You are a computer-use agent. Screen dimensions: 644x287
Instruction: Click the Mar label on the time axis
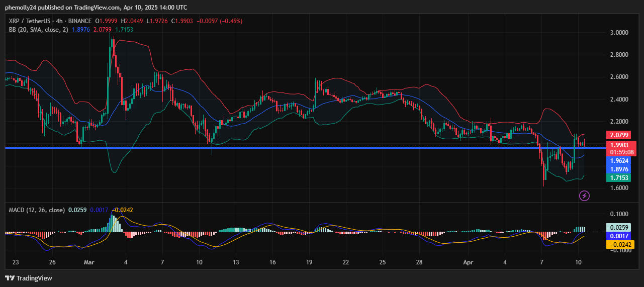89,262
